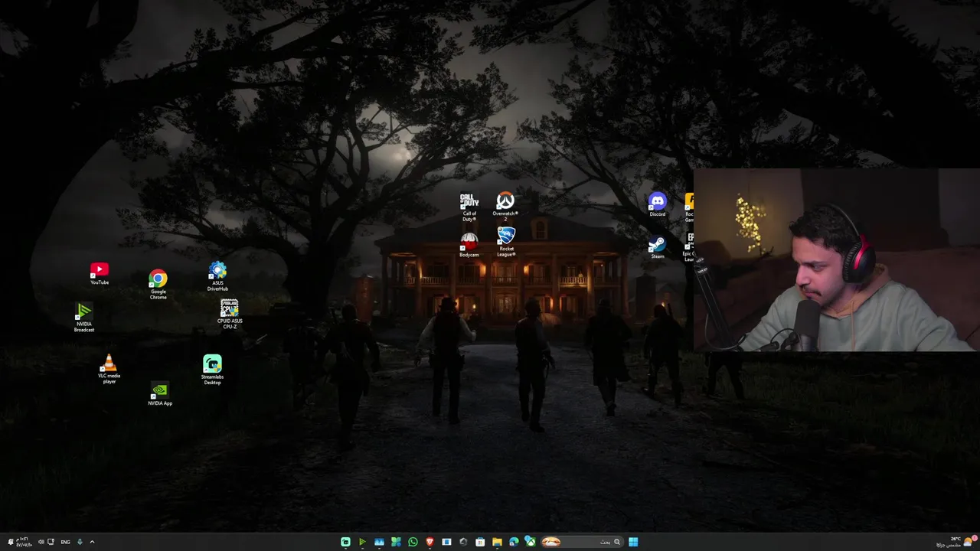Open WhatsApp from the taskbar
The width and height of the screenshot is (980, 551).
coord(413,542)
